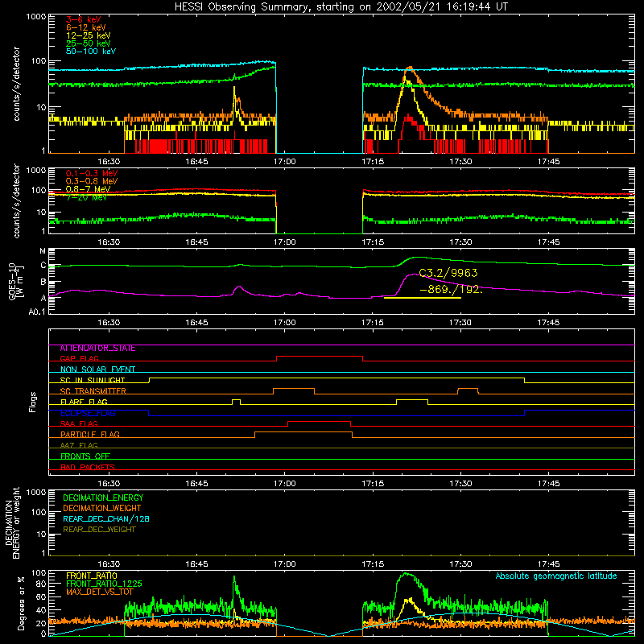Click the FRONT_RATIO legend label
644x644 pixels.
92,576
